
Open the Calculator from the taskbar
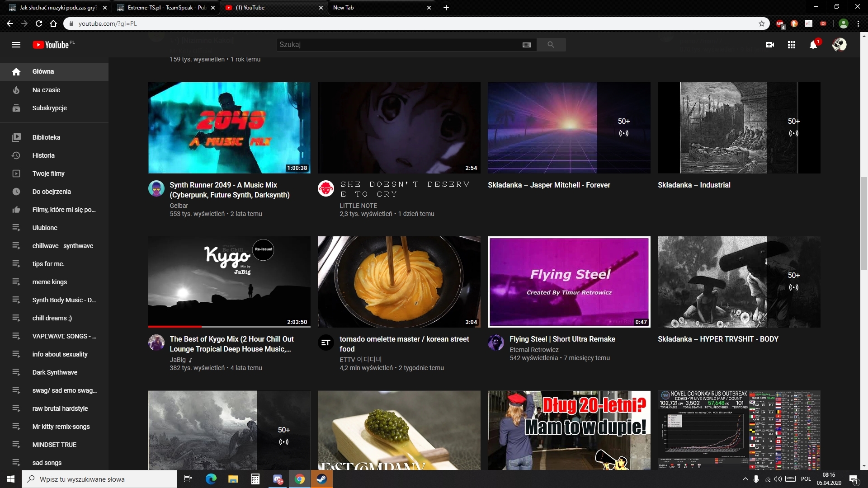(255, 479)
